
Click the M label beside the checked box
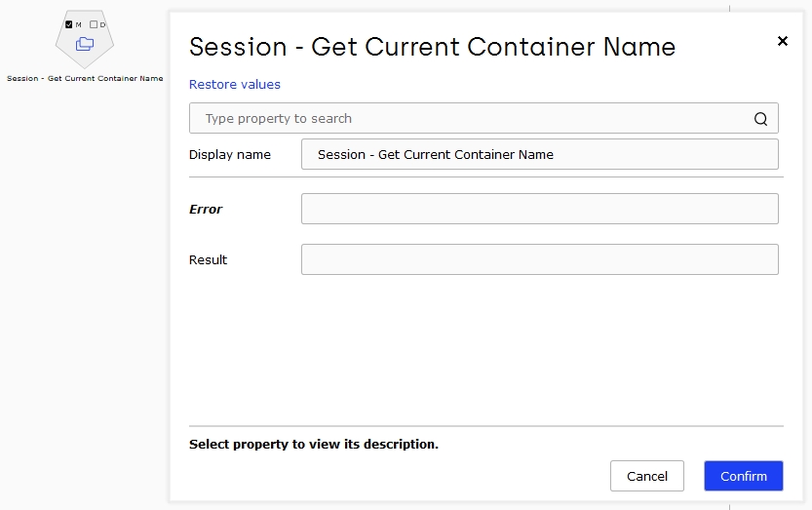click(x=79, y=24)
